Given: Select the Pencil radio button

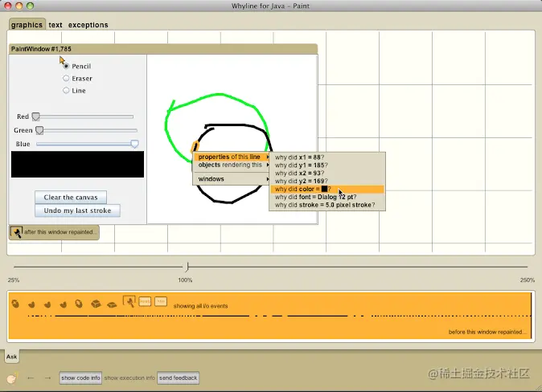Looking at the screenshot, I should (66, 66).
